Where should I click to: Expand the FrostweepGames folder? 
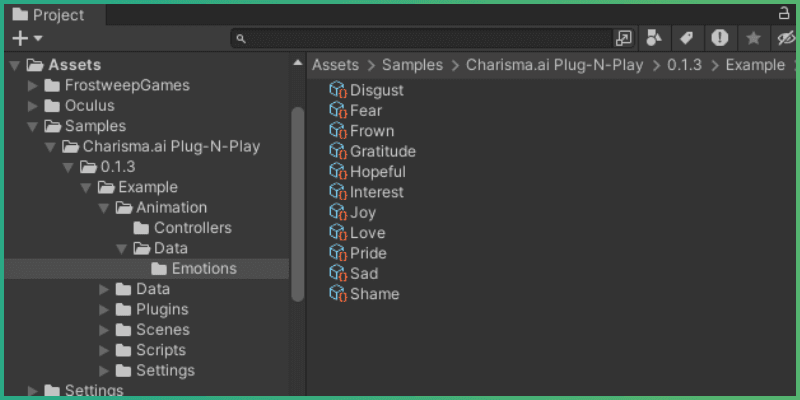point(33,86)
